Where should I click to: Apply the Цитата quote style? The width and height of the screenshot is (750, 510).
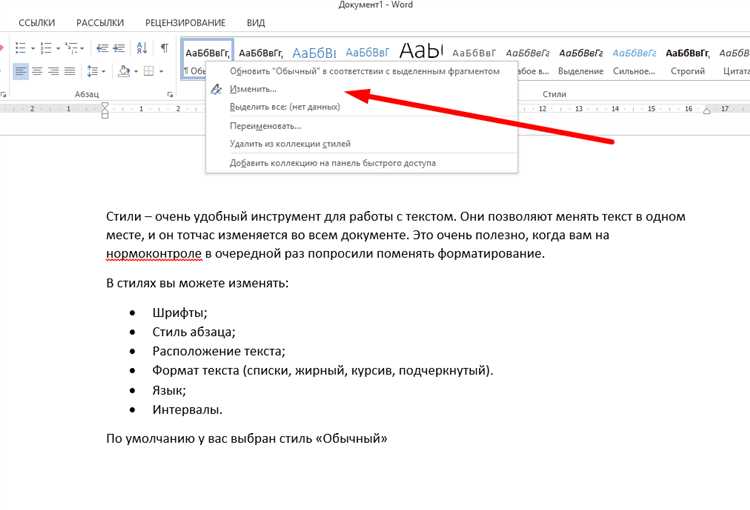pyautogui.click(x=735, y=61)
